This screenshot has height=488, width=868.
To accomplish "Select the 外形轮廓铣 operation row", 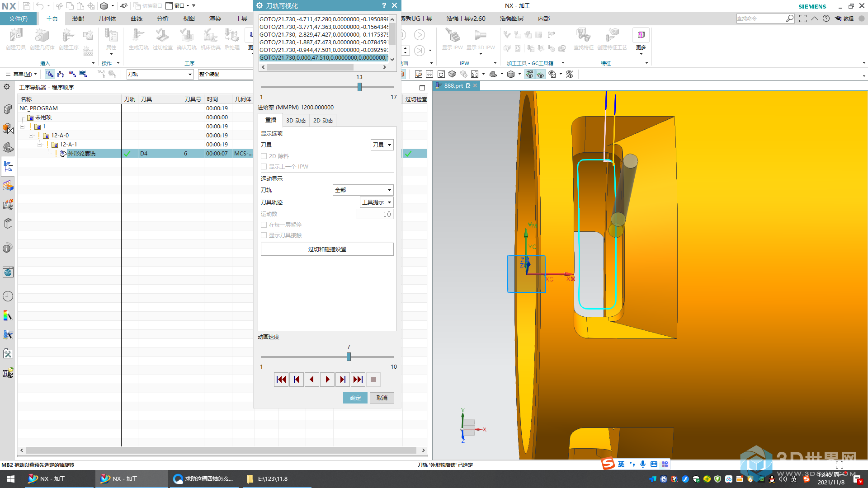I will (223, 154).
